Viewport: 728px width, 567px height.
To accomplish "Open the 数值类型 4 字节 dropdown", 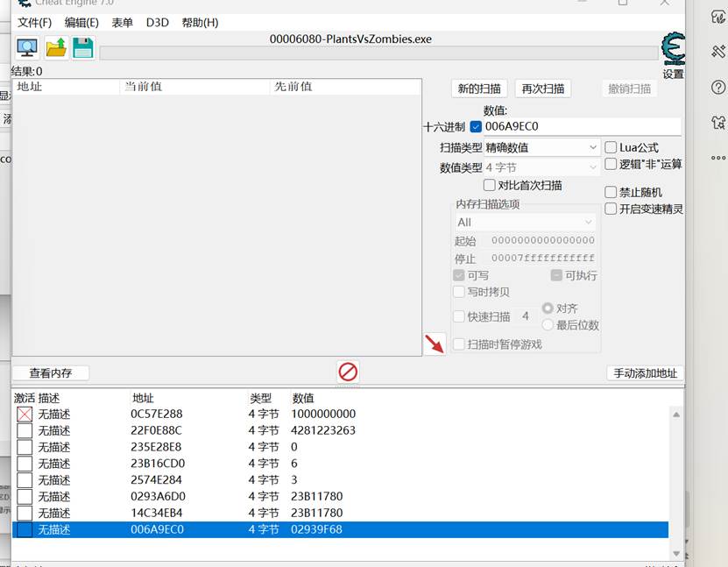I will coord(541,167).
